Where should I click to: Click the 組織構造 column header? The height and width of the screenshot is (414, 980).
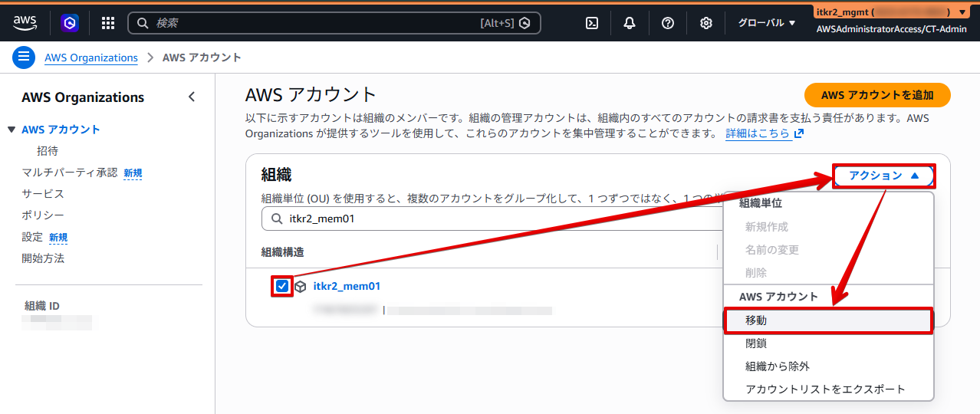[x=283, y=252]
